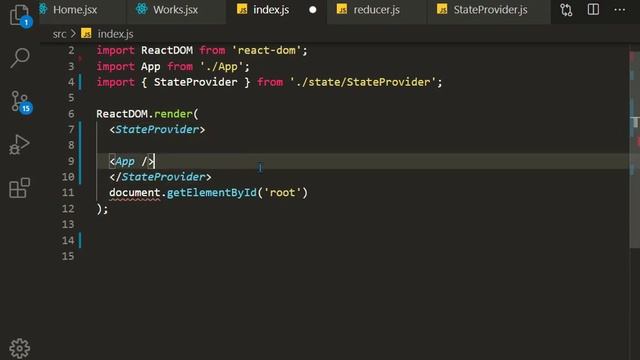Click the src breadcrumb segment
Viewport: 640px width, 360px height.
click(x=59, y=34)
